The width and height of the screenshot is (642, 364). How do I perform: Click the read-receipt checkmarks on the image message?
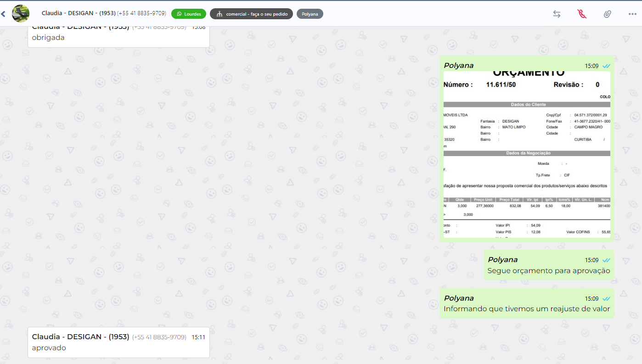tap(606, 66)
